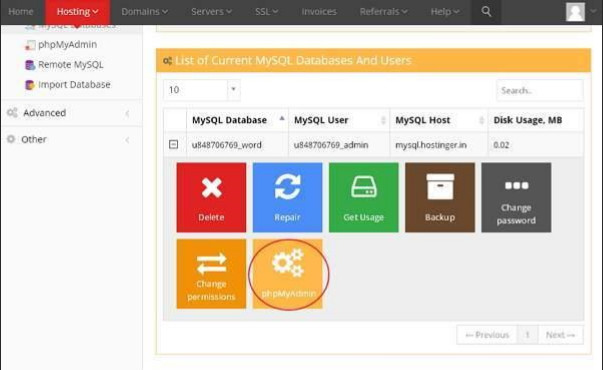603x370 pixels.
Task: Open the Change password tile
Action: point(516,197)
